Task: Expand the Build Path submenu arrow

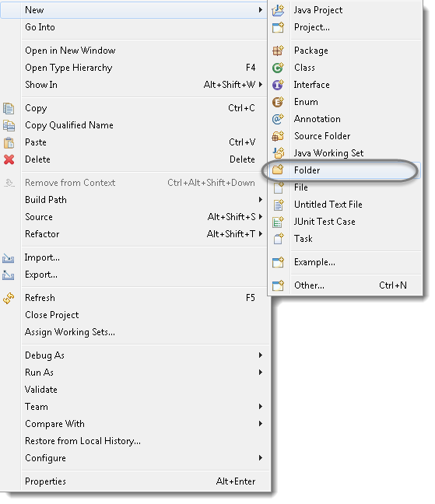Action: point(261,200)
